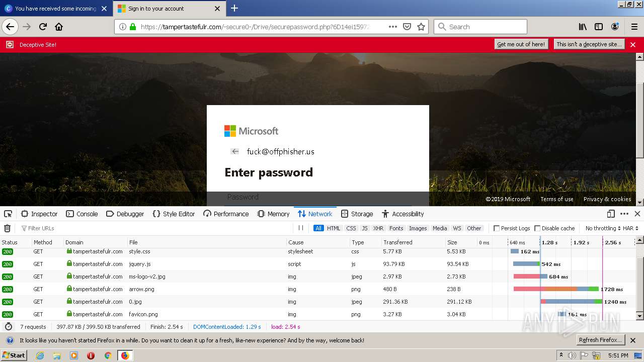
Task: Go back to previous page in Firefox
Action: pyautogui.click(x=10, y=27)
